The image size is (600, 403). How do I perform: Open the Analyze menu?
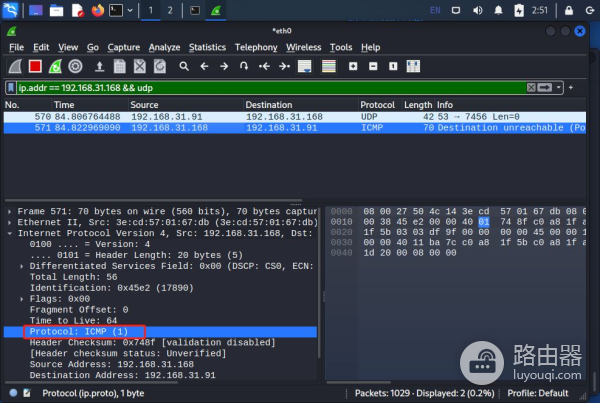(x=164, y=47)
